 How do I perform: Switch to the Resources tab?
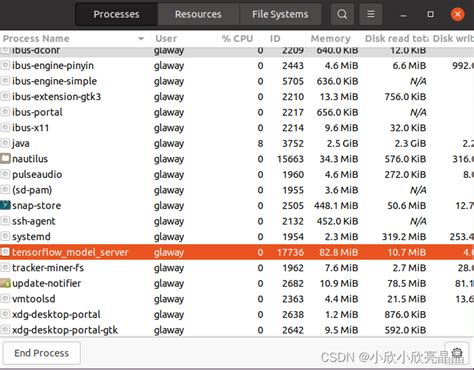tap(198, 14)
